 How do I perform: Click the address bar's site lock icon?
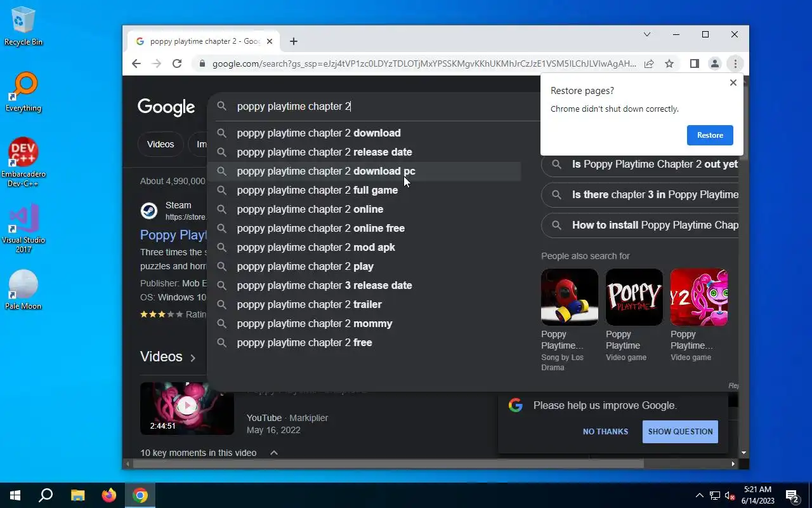(x=202, y=63)
